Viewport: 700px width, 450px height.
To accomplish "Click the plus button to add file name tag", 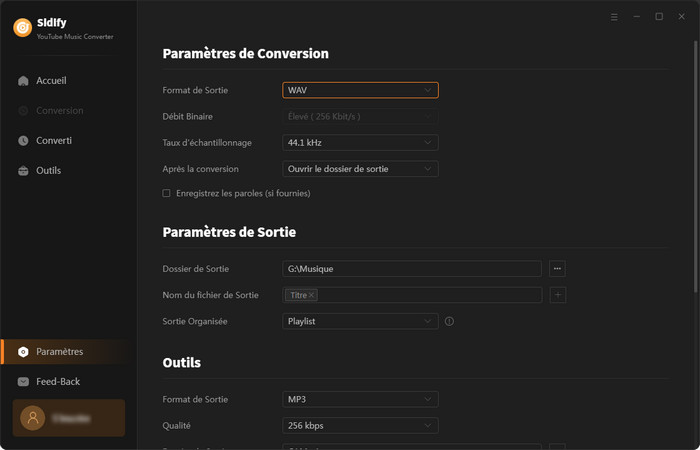I will 557,295.
